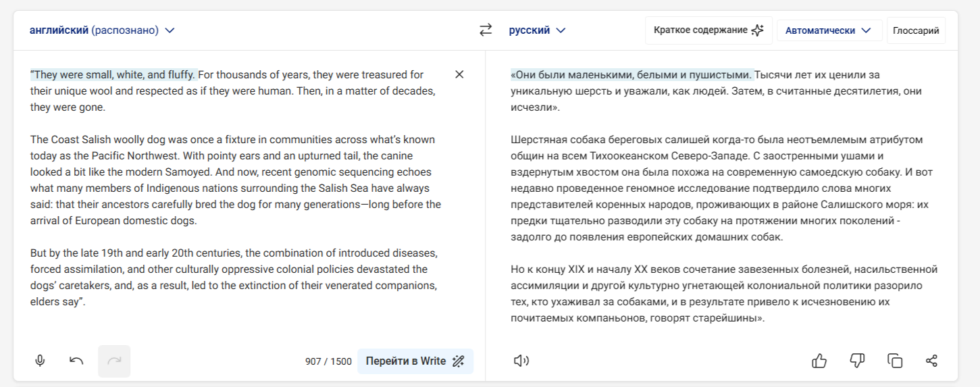Click the swap languages arrows icon
This screenshot has height=387, width=980.
click(x=486, y=30)
